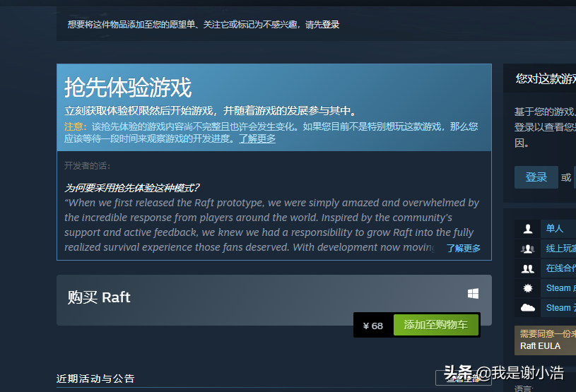
Task: Click the Windows platform logo icon
Action: click(473, 294)
